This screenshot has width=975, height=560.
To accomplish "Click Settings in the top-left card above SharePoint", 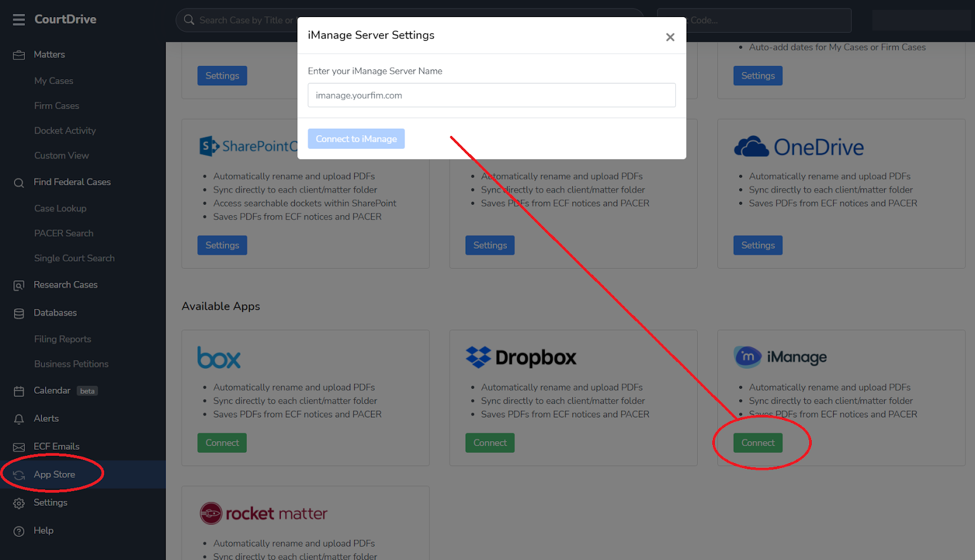I will (x=222, y=76).
